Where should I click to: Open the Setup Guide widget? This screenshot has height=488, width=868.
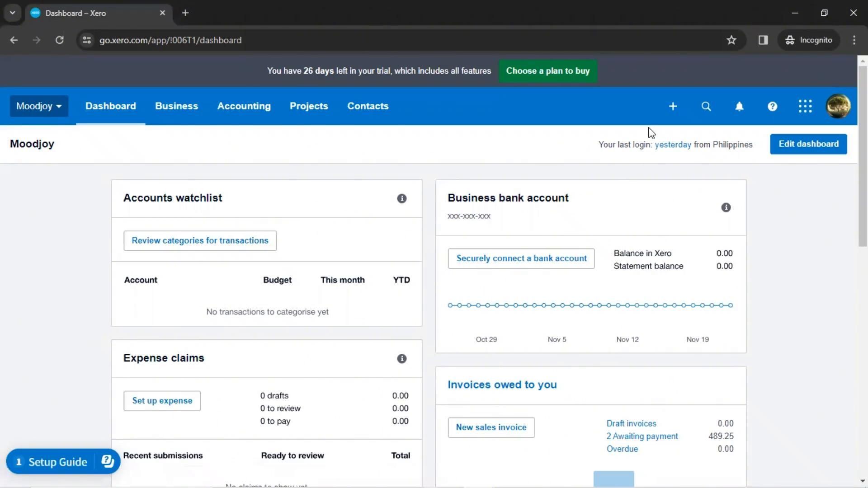(x=52, y=462)
